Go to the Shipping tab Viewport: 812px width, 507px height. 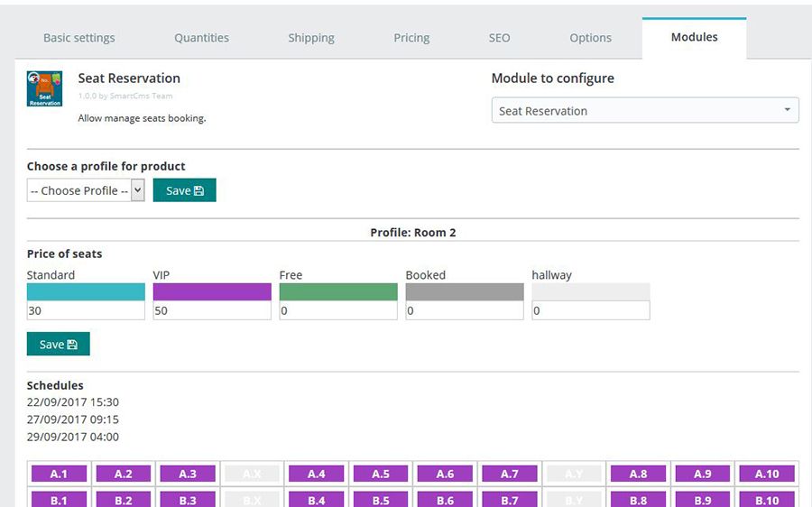point(311,38)
